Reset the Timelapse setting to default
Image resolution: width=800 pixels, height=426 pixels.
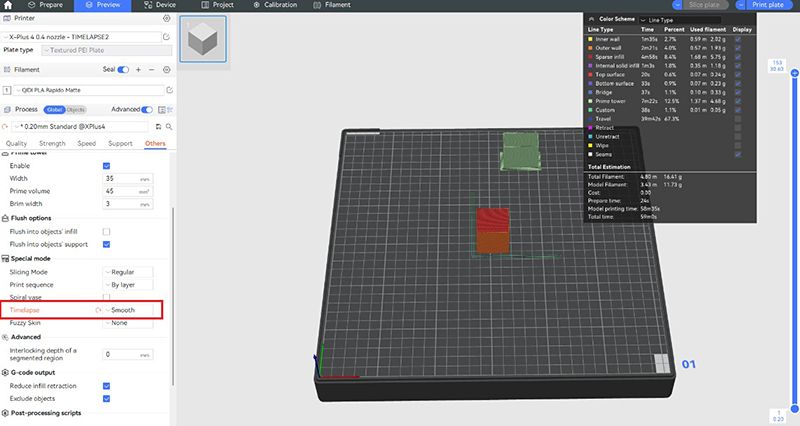[98, 311]
